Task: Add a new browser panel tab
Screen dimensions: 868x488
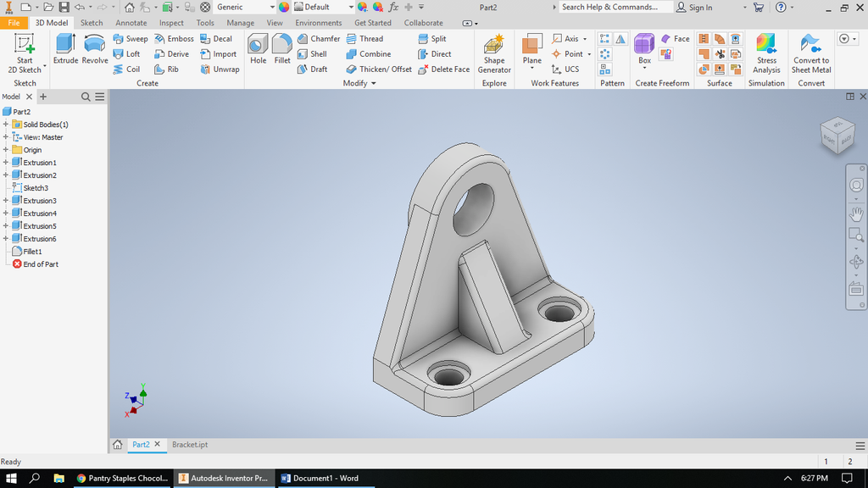Action: point(43,97)
